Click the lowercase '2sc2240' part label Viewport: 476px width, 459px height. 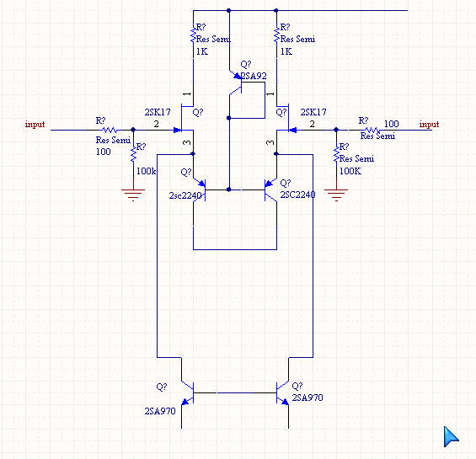(185, 195)
